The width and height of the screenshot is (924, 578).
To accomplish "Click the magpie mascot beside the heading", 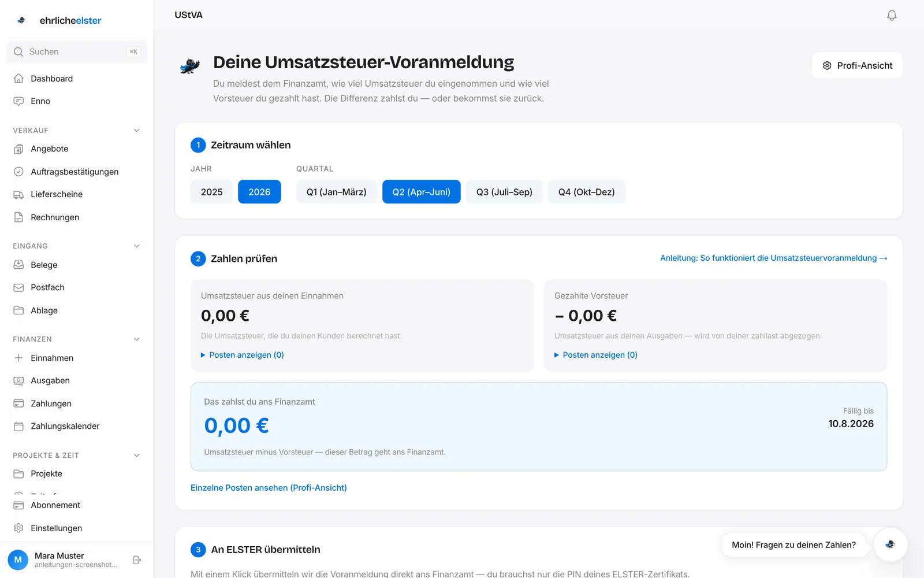I will pyautogui.click(x=190, y=66).
